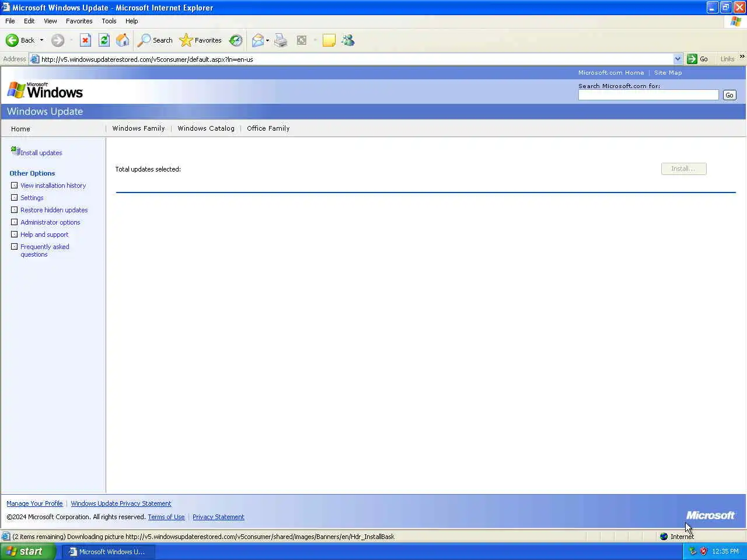Click the bullet box beside View installation history
The image size is (747, 560).
click(x=15, y=185)
